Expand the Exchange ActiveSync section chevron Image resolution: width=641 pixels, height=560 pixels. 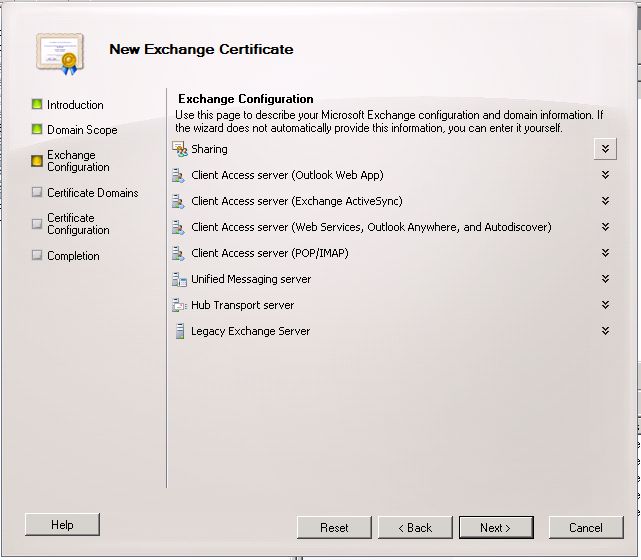pos(605,201)
